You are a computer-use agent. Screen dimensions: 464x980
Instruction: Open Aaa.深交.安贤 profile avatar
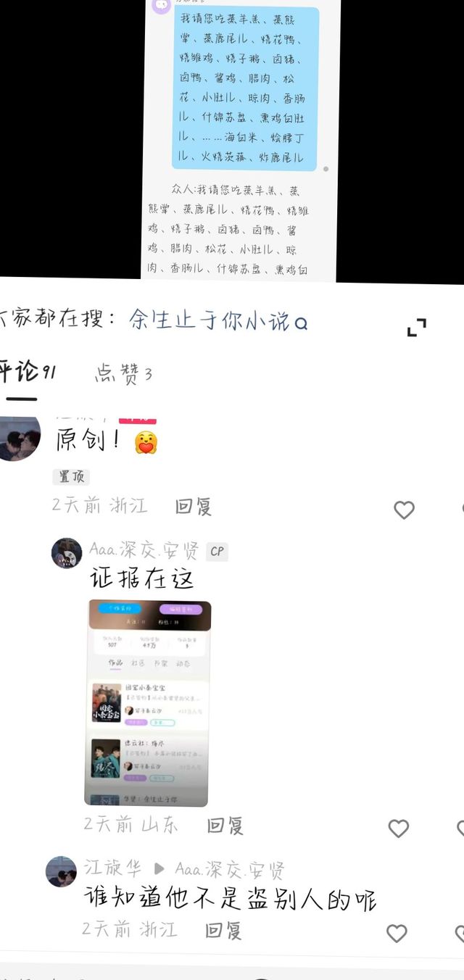coord(67,553)
